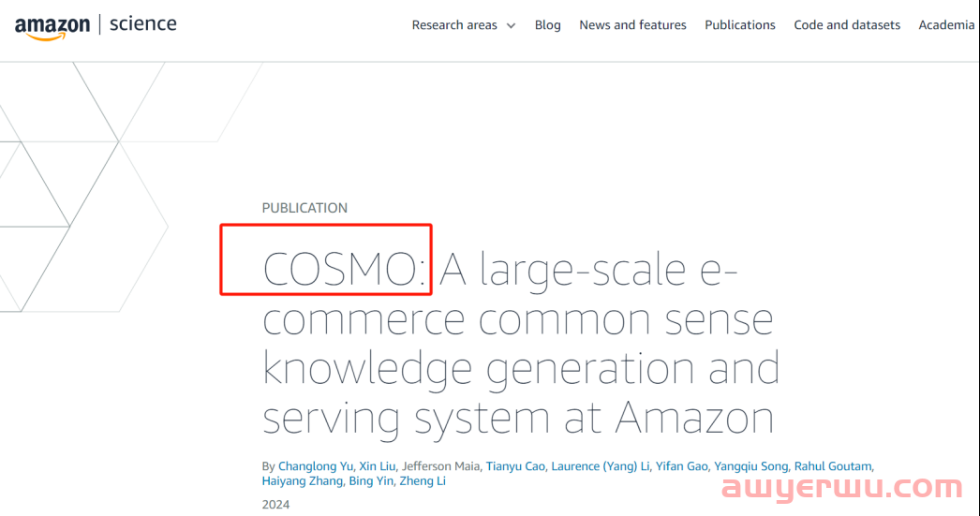The height and width of the screenshot is (516, 980).
Task: Open author Changlong Yu's profile
Action: (x=316, y=466)
